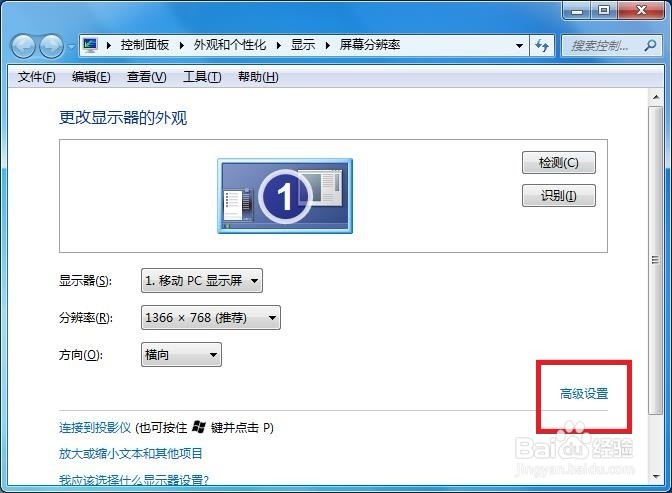Click 屏幕分辨率 breadcrumb

point(370,45)
